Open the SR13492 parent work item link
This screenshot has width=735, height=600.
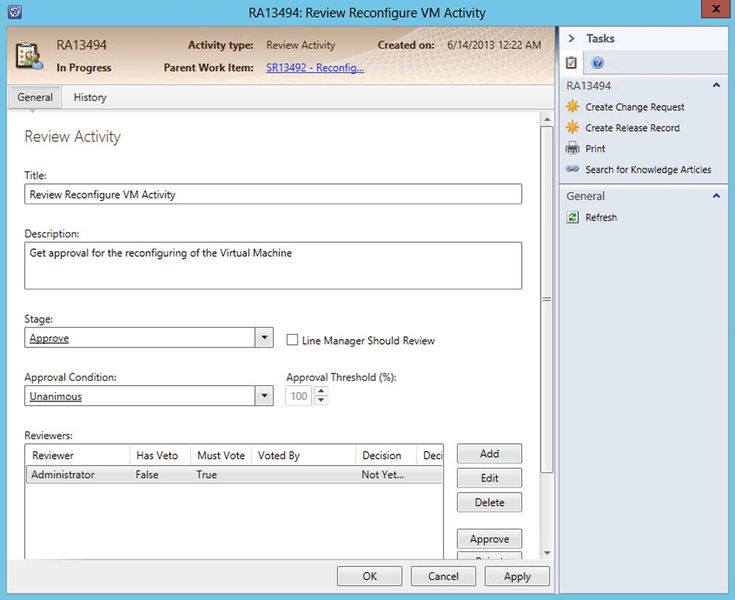click(x=315, y=68)
